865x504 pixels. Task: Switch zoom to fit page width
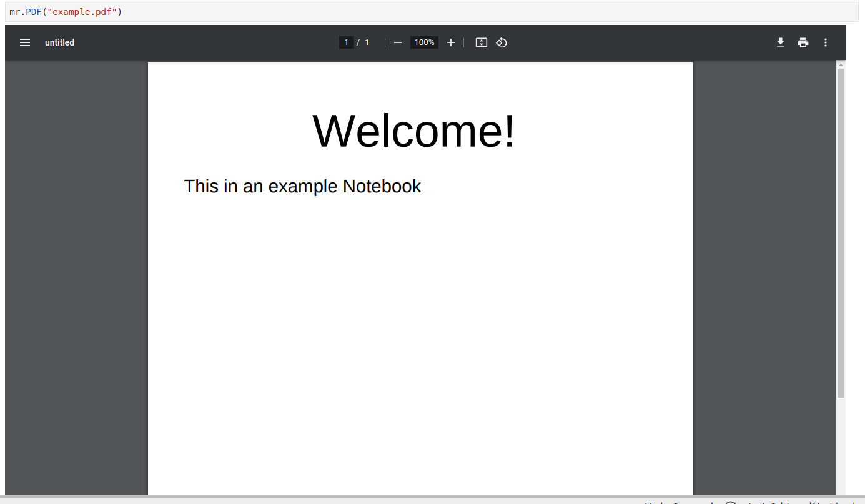(x=481, y=42)
